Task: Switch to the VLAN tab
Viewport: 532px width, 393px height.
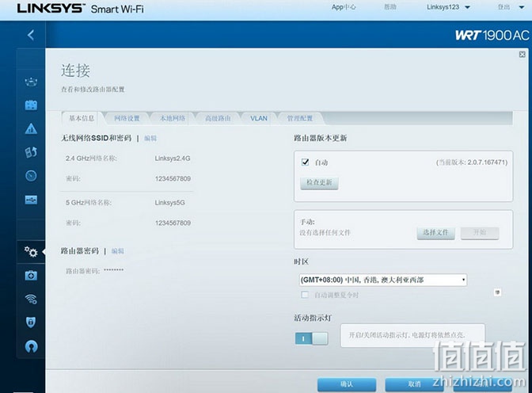Action: pyautogui.click(x=259, y=118)
